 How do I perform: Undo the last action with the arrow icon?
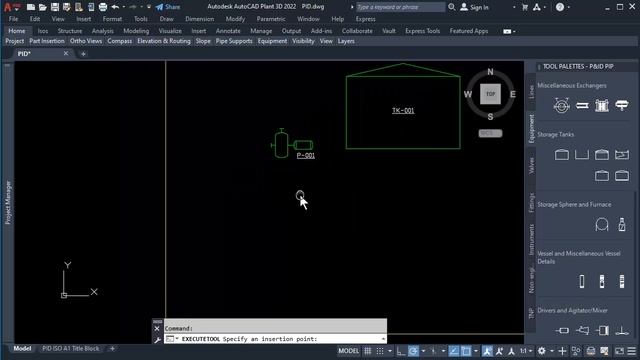115,7
